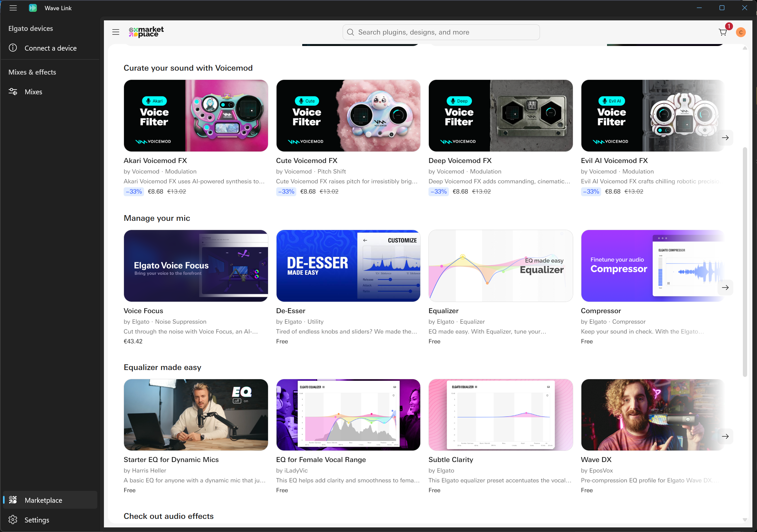Click the Voice Focus thumbnail image
The height and width of the screenshot is (532, 757).
coord(196,266)
